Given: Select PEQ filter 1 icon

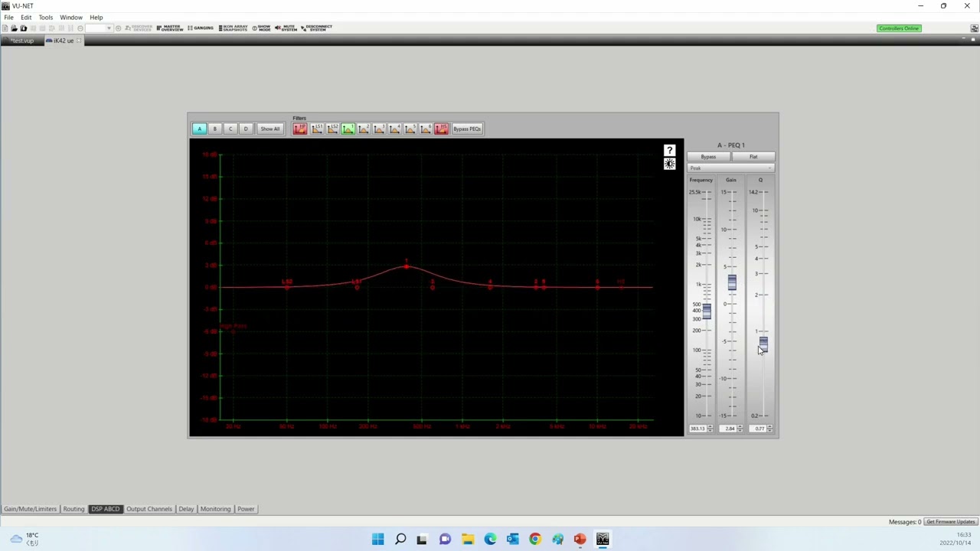Looking at the screenshot, I should pyautogui.click(x=348, y=129).
